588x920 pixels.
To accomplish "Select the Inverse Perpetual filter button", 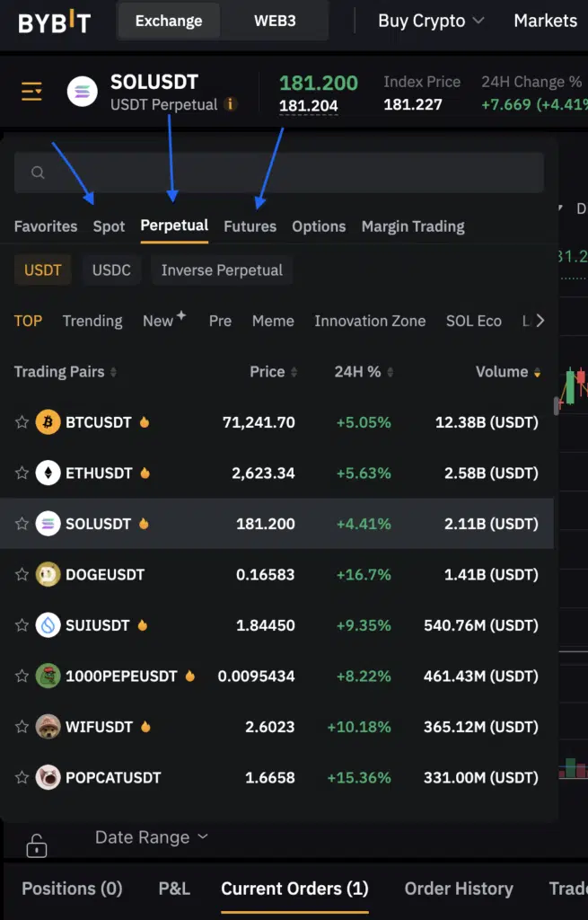I will point(222,270).
